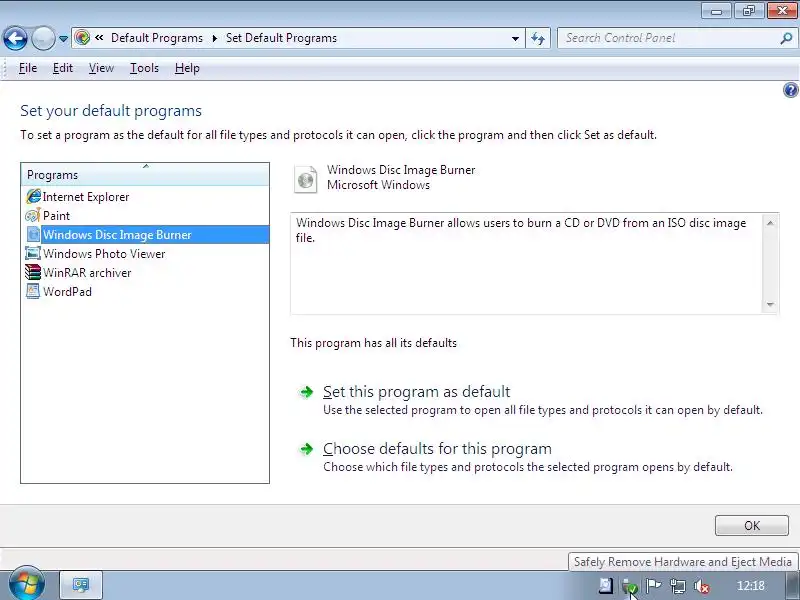The image size is (800, 600).
Task: Click the Windows Disc Image Burner list icon
Action: coord(33,235)
